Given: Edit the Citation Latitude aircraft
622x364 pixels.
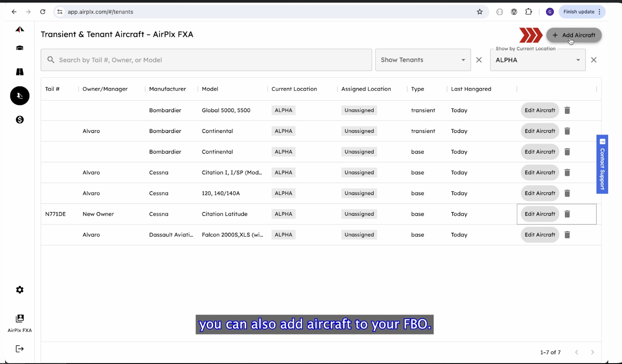Looking at the screenshot, I should coord(540,214).
